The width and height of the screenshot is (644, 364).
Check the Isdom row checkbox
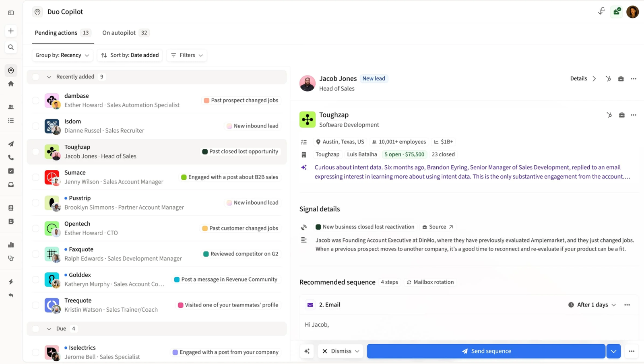[36, 126]
